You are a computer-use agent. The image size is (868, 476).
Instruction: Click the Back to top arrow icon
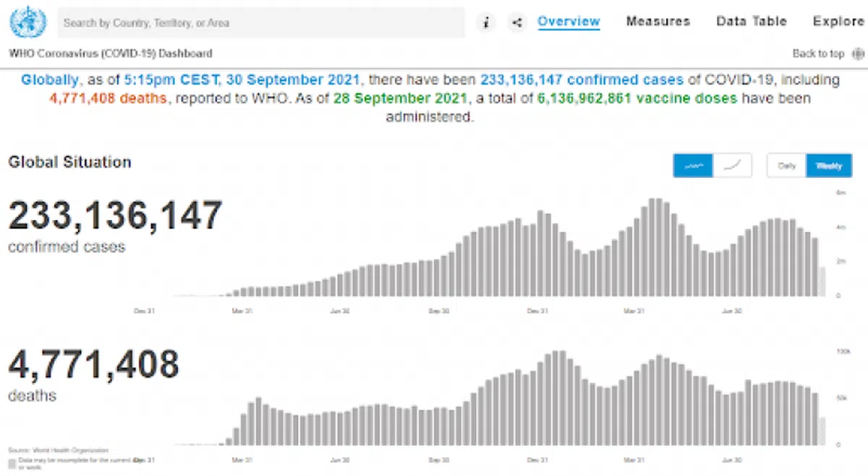pyautogui.click(x=859, y=54)
